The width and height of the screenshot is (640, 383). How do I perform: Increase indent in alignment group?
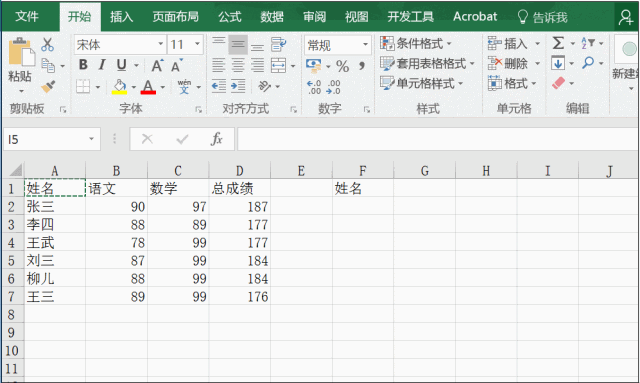[x=238, y=86]
